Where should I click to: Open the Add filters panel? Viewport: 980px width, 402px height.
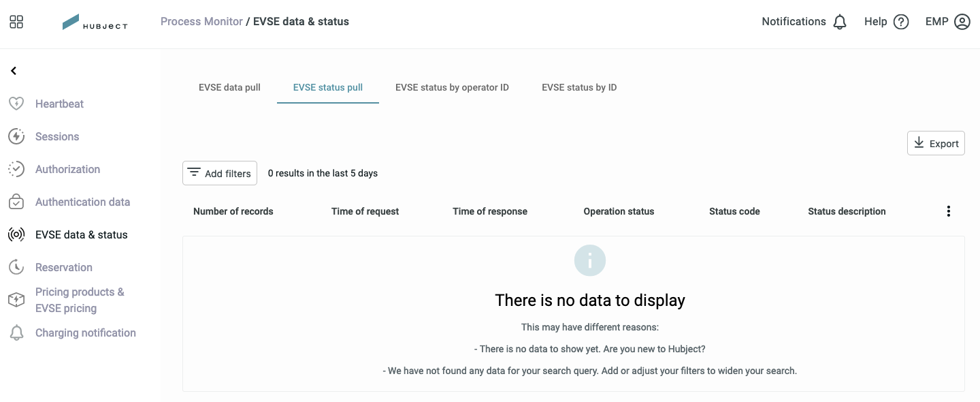pyautogui.click(x=220, y=173)
